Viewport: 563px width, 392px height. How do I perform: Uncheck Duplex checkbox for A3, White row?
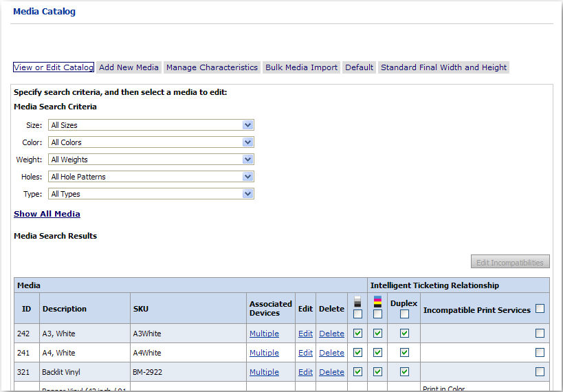point(404,334)
